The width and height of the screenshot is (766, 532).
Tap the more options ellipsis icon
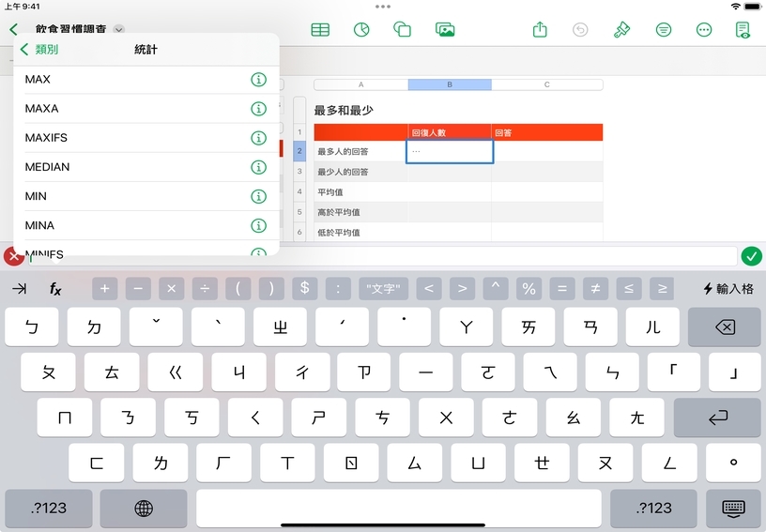click(704, 30)
